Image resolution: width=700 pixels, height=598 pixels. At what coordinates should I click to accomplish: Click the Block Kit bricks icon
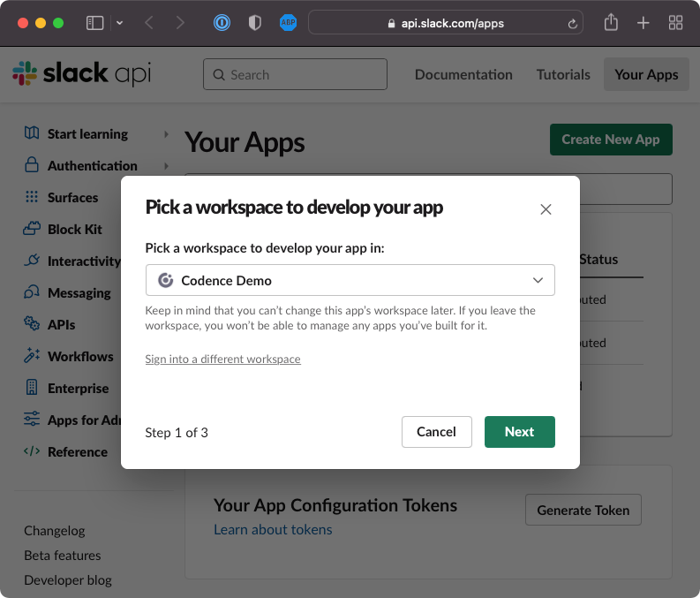pyautogui.click(x=31, y=228)
